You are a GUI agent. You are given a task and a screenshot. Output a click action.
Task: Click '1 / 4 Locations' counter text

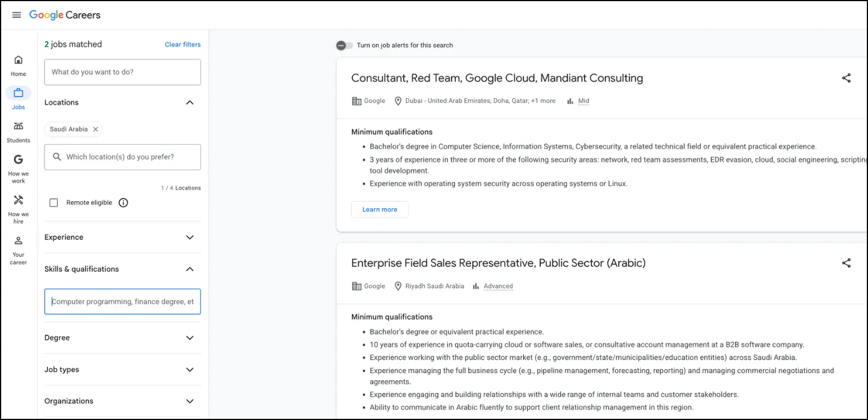pos(181,188)
